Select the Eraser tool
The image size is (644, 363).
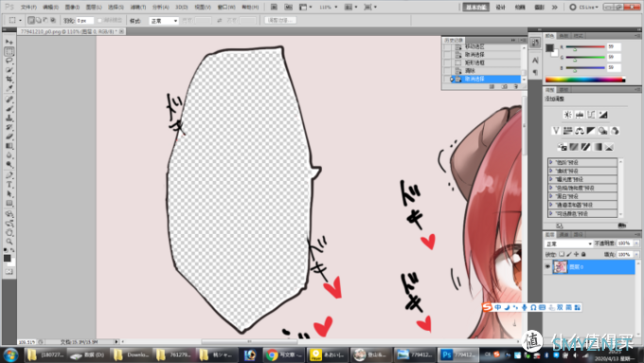coord(9,136)
